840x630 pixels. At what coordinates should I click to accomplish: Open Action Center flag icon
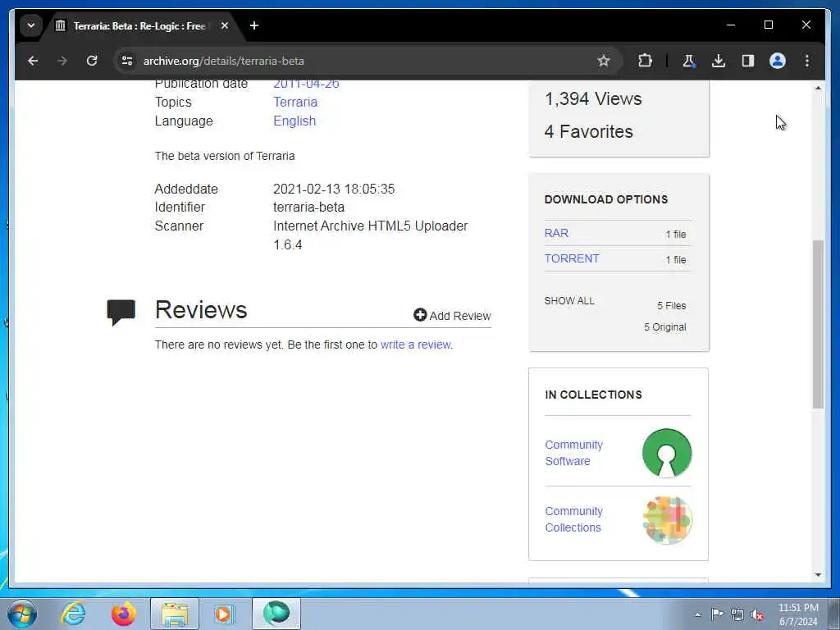717,614
